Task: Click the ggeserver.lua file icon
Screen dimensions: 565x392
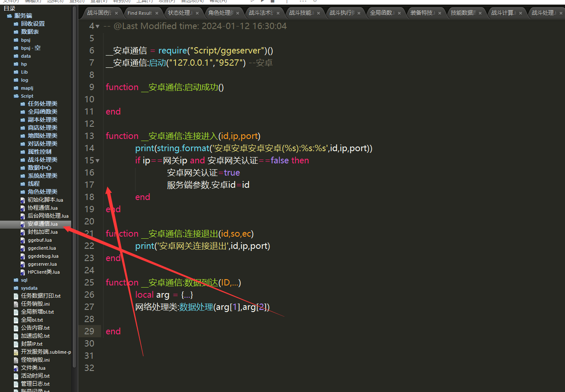Action: coord(23,264)
